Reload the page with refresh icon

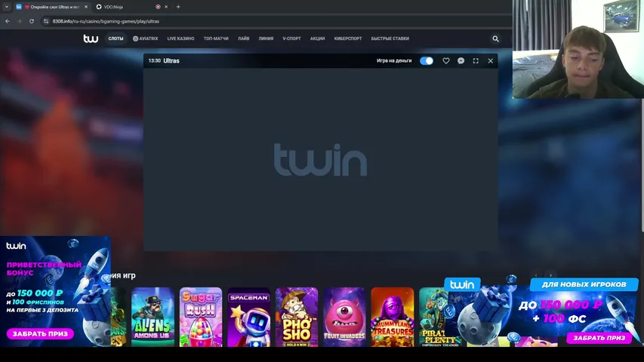[x=32, y=21]
